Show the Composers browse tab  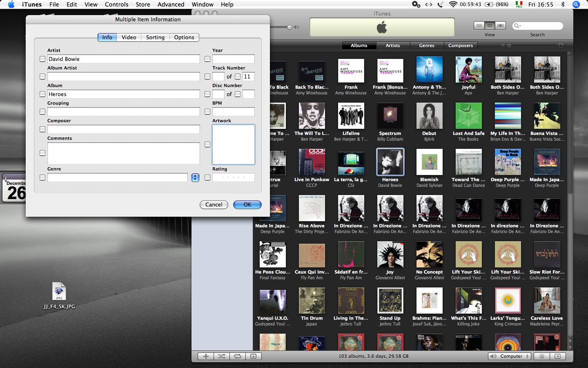[461, 45]
